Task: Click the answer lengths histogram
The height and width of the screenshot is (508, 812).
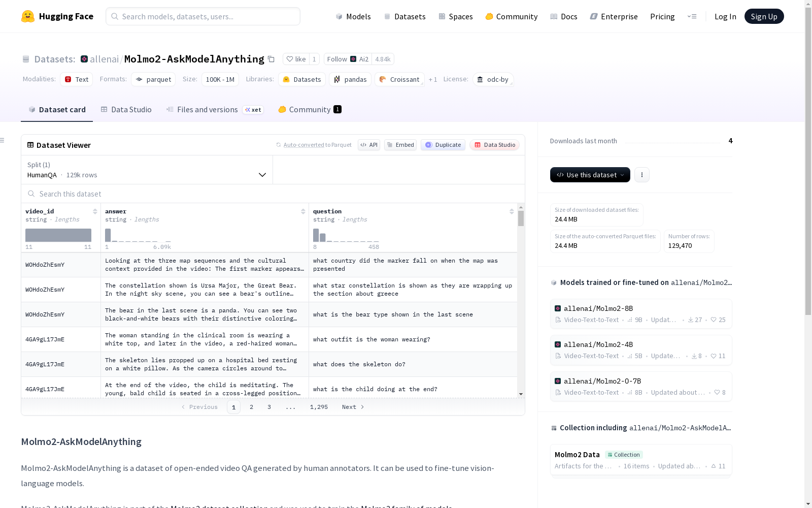Action: tap(138, 235)
